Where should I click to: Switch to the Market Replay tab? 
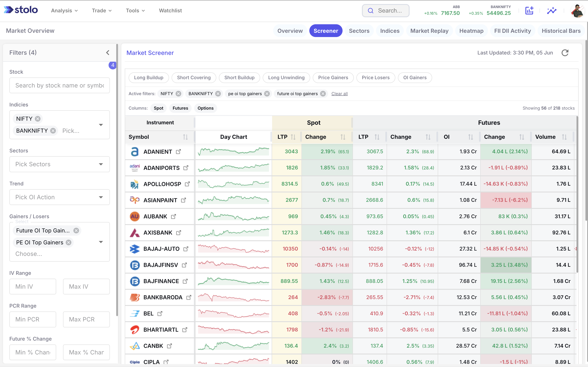(429, 31)
